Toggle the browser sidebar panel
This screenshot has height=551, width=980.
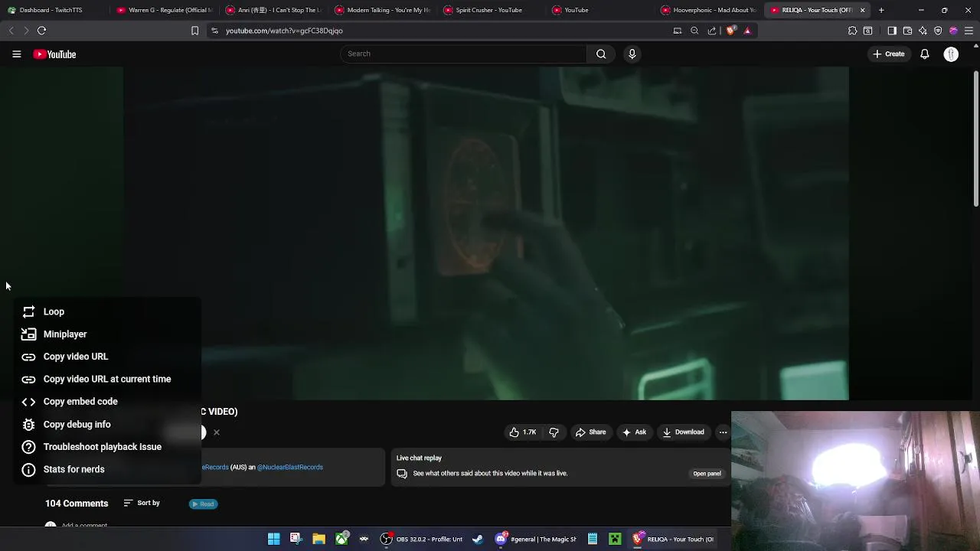(892, 31)
